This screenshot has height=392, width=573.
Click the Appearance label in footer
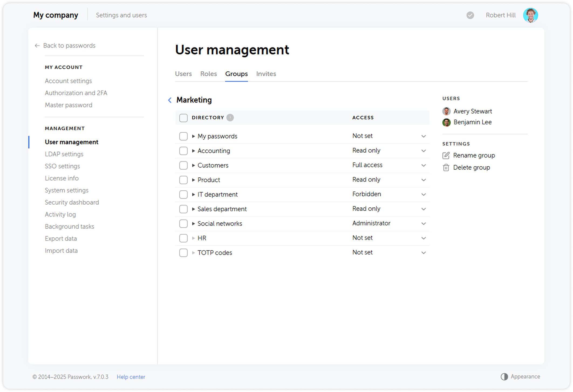coord(525,377)
